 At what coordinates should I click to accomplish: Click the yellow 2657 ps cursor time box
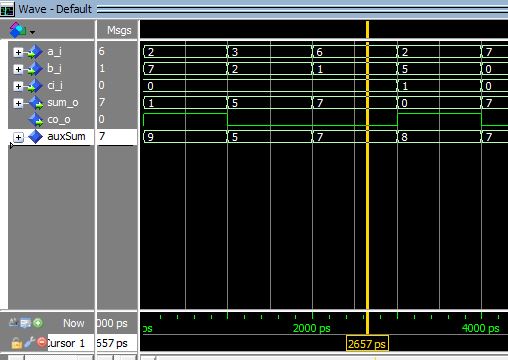coord(367,344)
